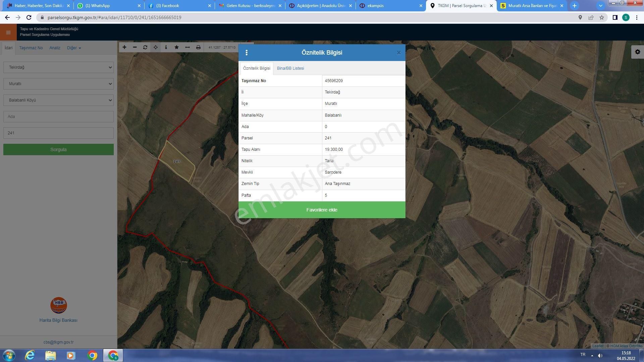644x362 pixels.
Task: Open the three-dot menu in Öznitelik Bilgisi
Action: click(247, 53)
